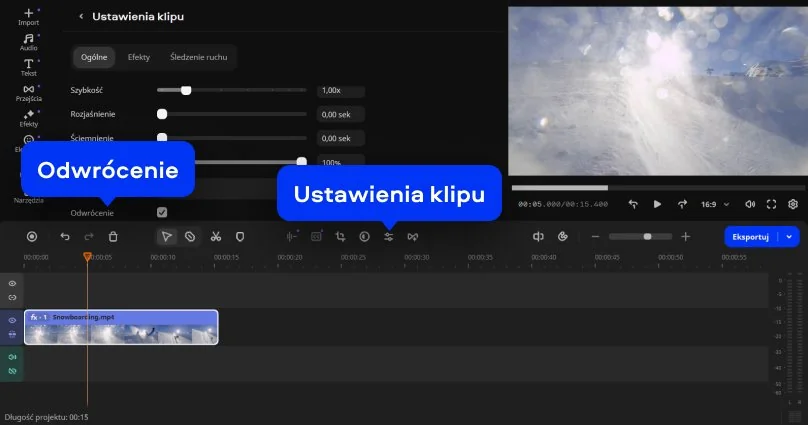This screenshot has width=808, height=425.
Task: Switch to the Efekty tab
Action: click(139, 57)
